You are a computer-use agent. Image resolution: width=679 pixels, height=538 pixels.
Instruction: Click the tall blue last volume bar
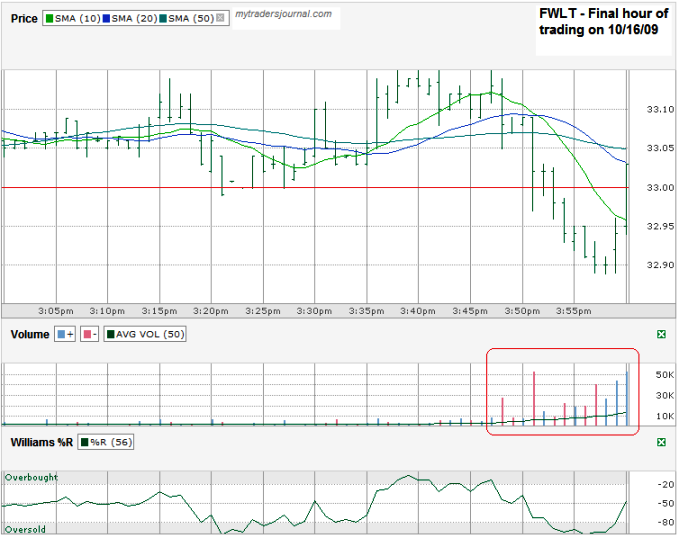point(627,399)
